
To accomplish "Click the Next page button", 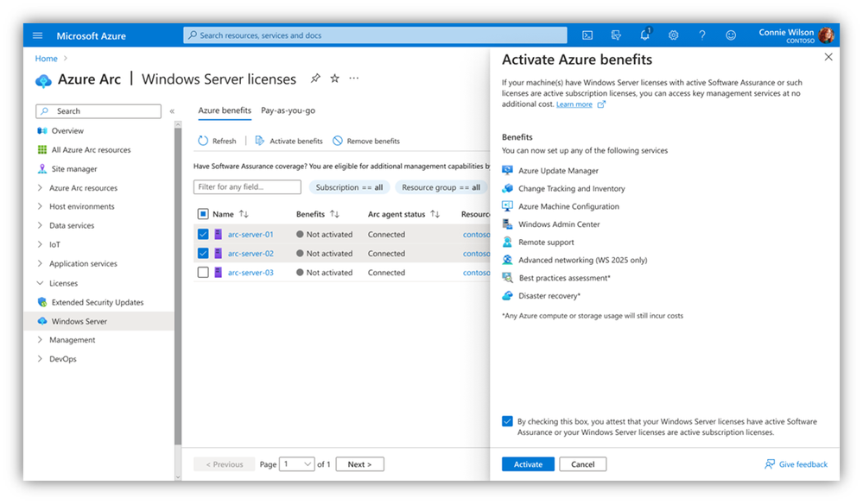I will pos(359,464).
